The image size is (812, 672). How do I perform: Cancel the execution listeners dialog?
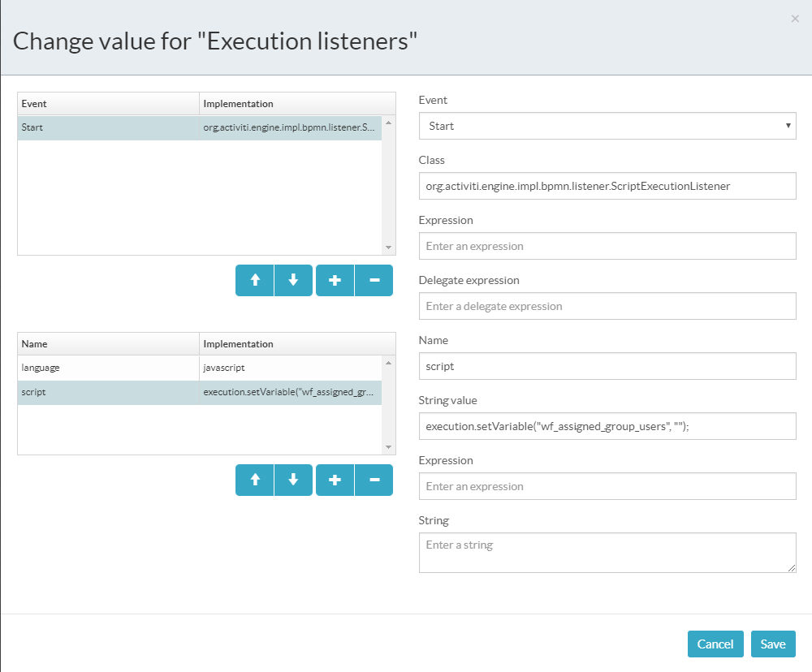pos(715,644)
